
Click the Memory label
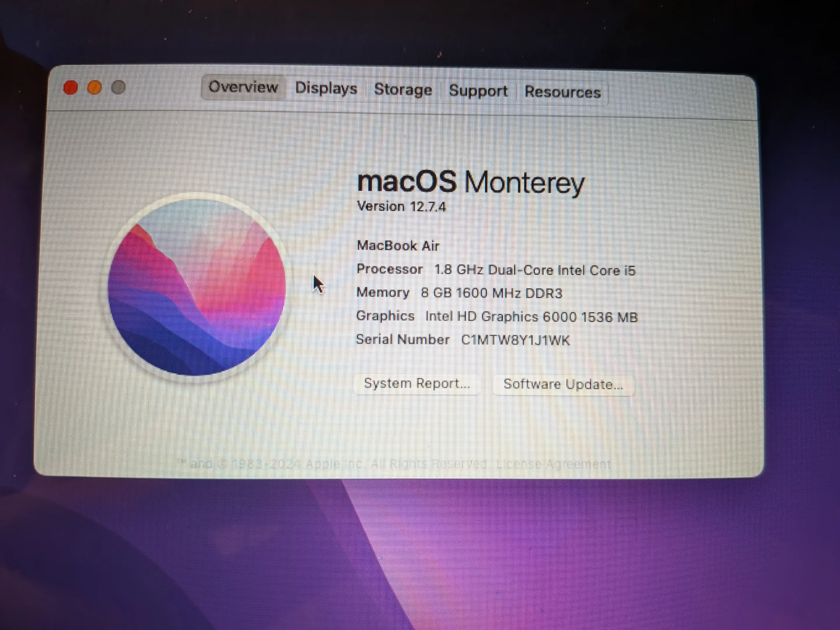(383, 292)
